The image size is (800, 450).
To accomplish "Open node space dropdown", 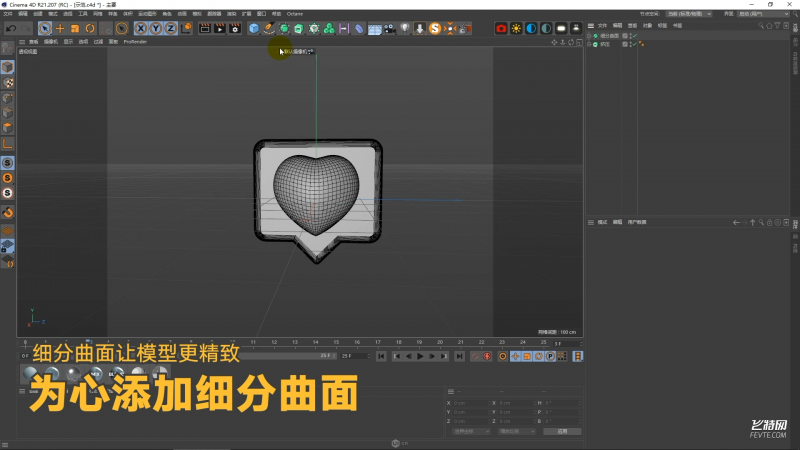I will click(x=689, y=14).
